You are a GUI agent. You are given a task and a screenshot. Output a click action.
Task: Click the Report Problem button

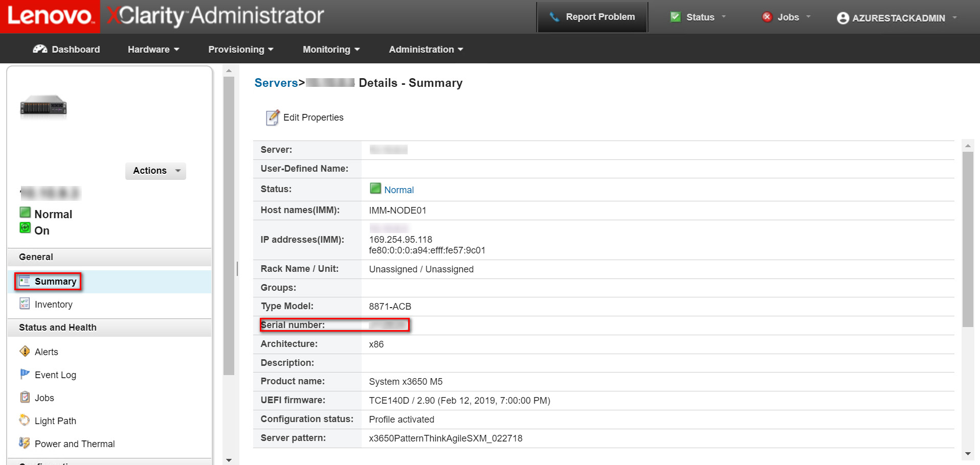tap(592, 17)
